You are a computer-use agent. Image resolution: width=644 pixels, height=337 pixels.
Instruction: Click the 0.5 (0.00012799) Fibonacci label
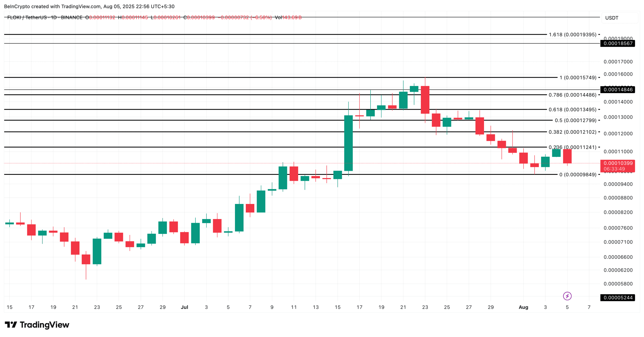click(x=575, y=120)
